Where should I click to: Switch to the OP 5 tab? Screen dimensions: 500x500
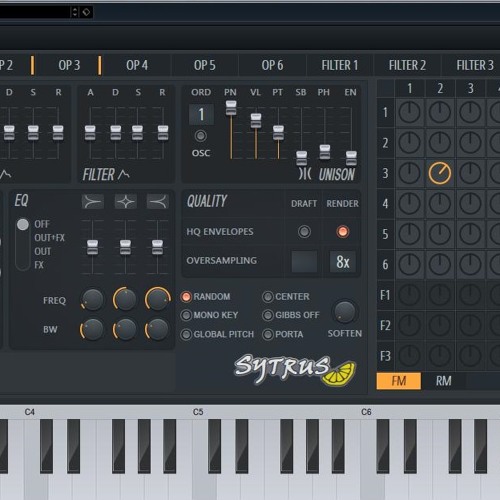coord(205,65)
